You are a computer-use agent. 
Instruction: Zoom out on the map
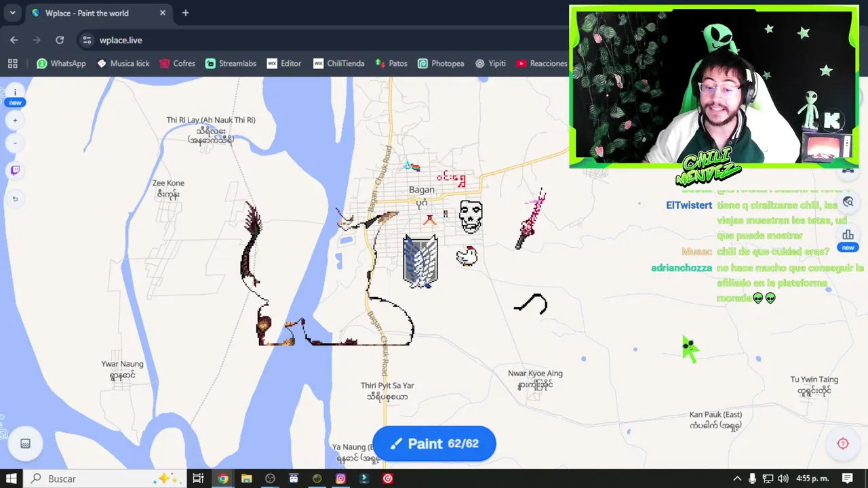(x=15, y=143)
